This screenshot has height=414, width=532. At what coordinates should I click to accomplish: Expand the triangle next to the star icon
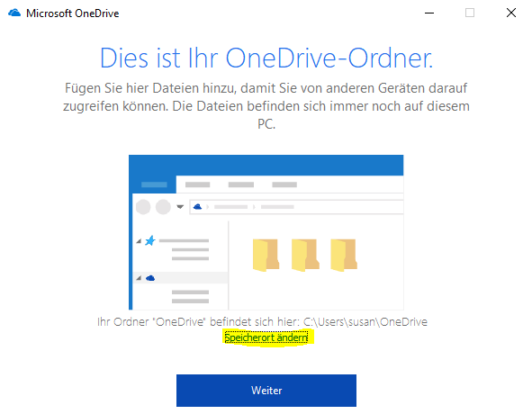[139, 241]
